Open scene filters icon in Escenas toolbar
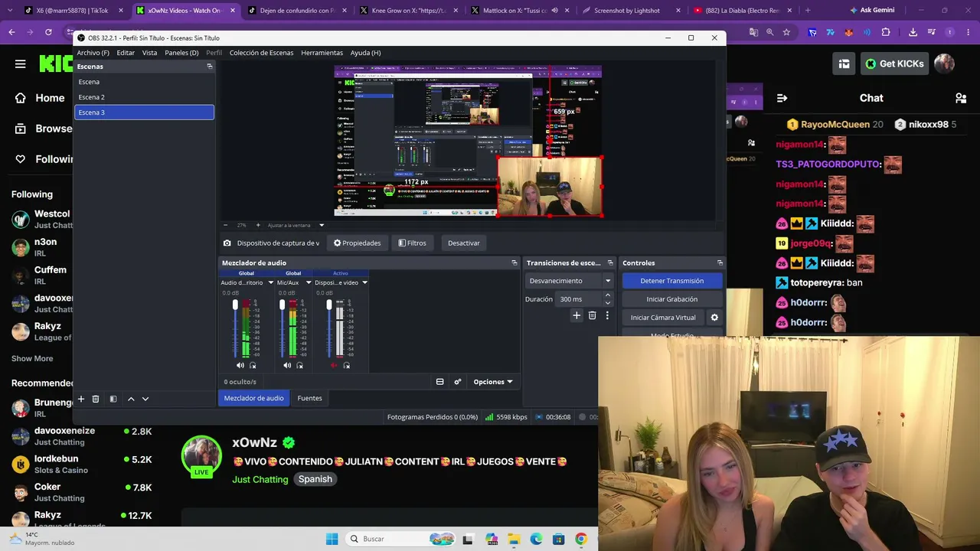Viewport: 980px width, 551px height. pyautogui.click(x=113, y=399)
